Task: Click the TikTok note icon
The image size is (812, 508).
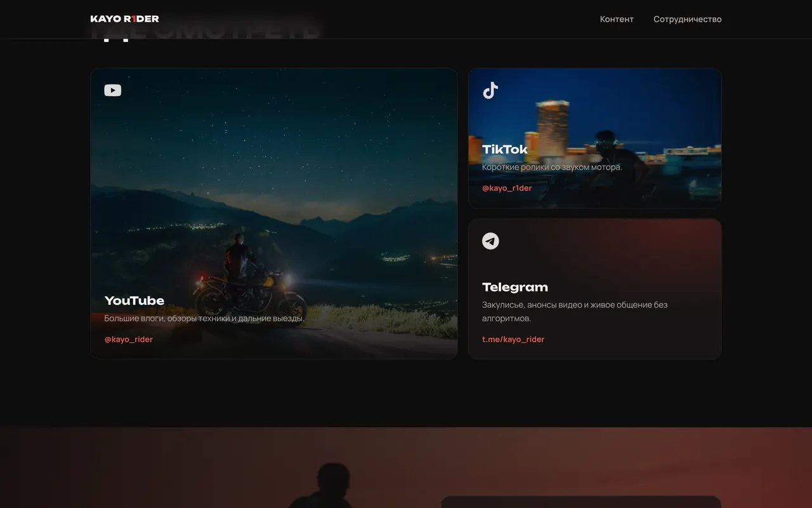Action: [490, 91]
